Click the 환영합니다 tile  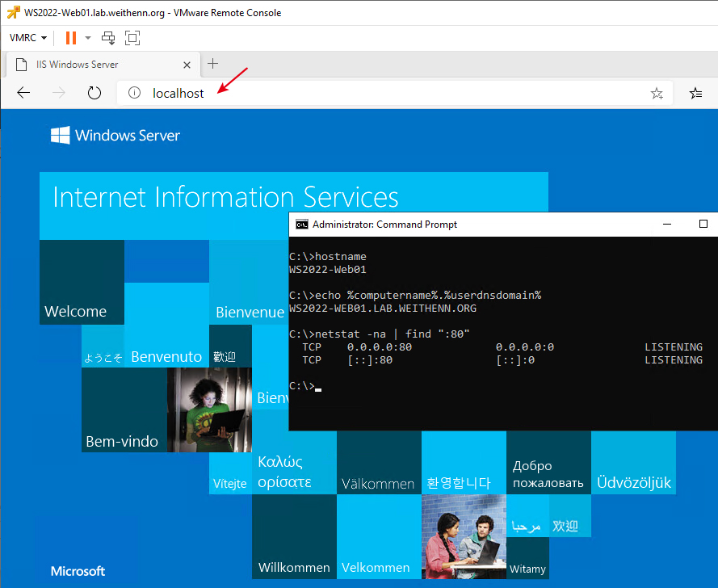click(464, 463)
